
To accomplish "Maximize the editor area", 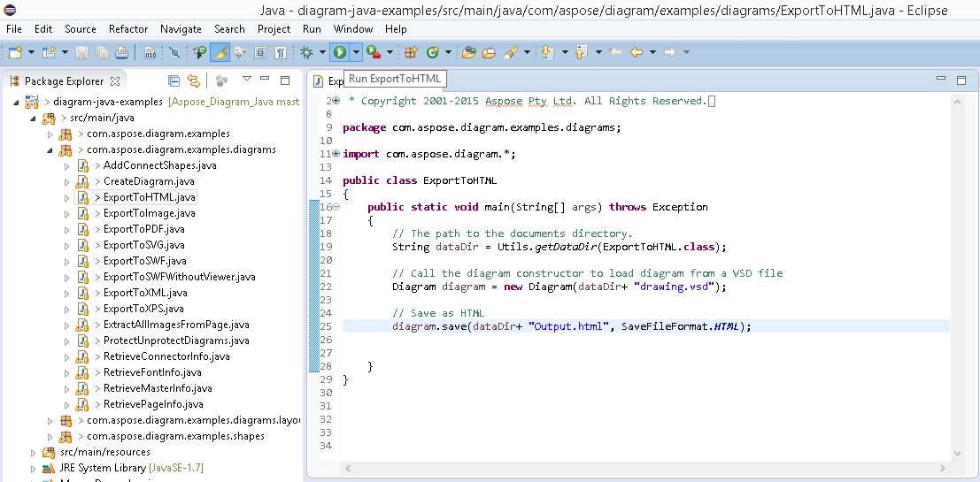I will (x=961, y=80).
